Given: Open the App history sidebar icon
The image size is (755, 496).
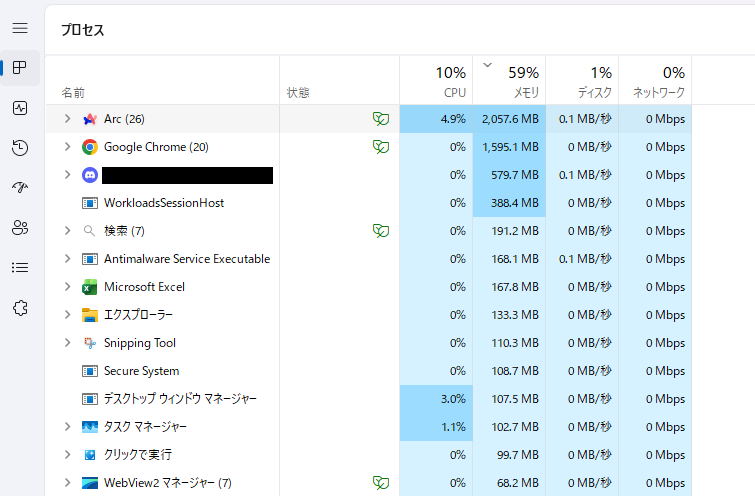Looking at the screenshot, I should click(20, 147).
